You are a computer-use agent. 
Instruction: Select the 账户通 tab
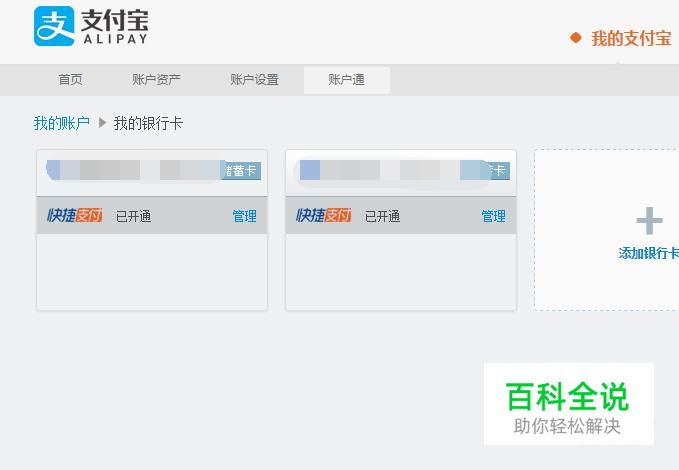[346, 80]
